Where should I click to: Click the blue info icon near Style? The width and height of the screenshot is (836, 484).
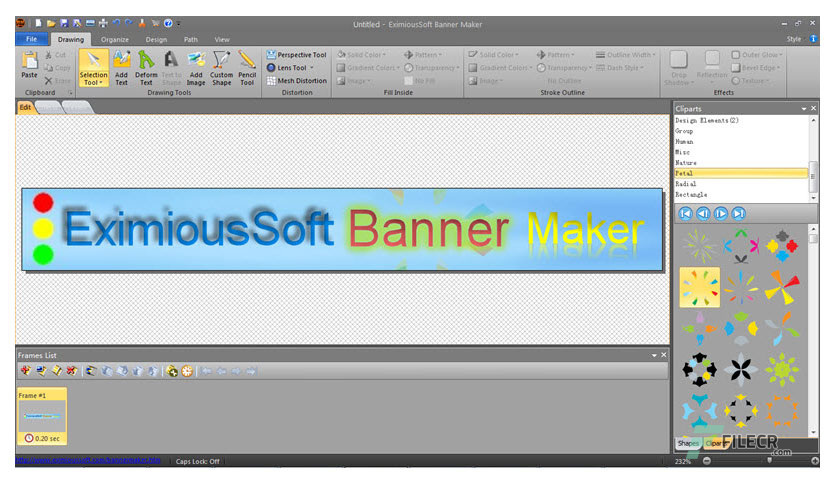(813, 38)
